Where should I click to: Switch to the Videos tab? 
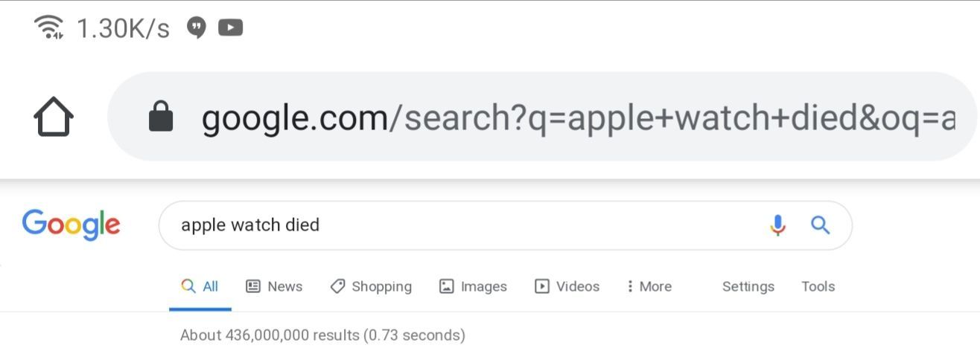point(567,286)
